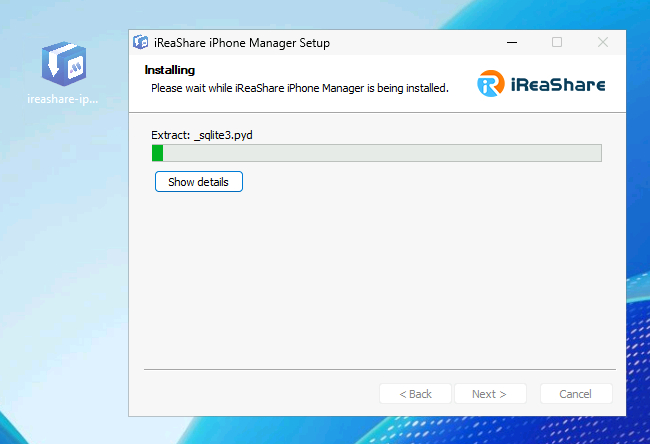The height and width of the screenshot is (444, 650).
Task: Expand install log with Show details
Action: click(x=198, y=182)
